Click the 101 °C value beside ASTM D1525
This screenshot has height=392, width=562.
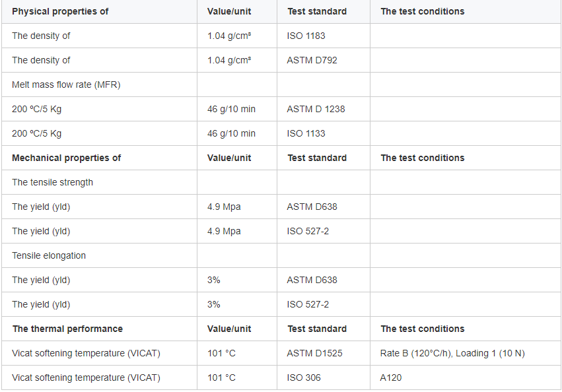(221, 353)
